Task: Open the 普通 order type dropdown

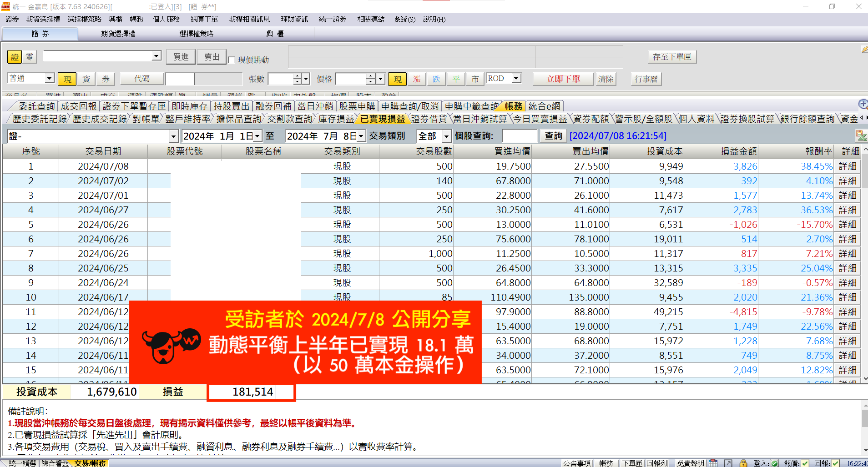Action: pos(50,78)
